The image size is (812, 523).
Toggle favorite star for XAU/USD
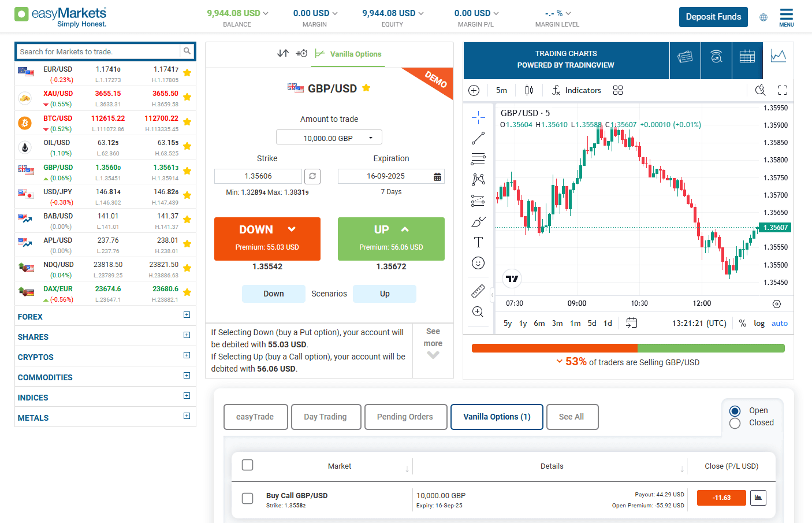(x=187, y=97)
